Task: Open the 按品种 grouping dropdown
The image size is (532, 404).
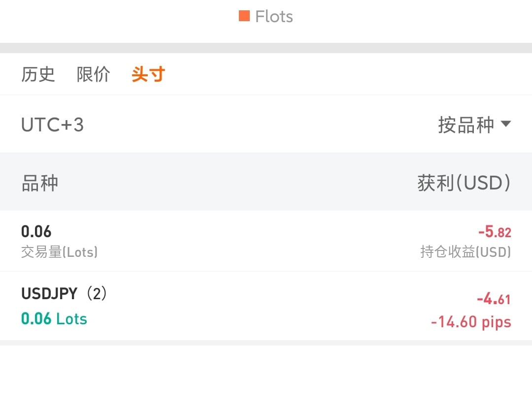Action: (466, 125)
